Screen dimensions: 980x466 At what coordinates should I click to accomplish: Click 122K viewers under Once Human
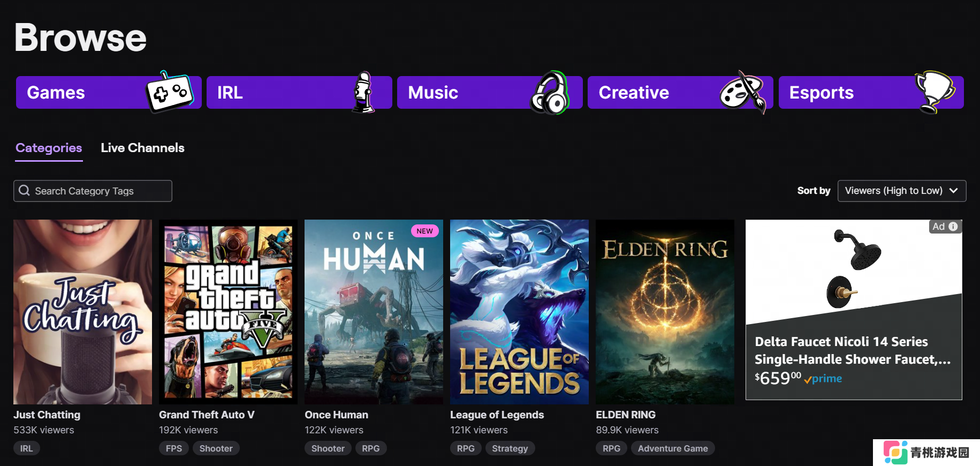334,430
